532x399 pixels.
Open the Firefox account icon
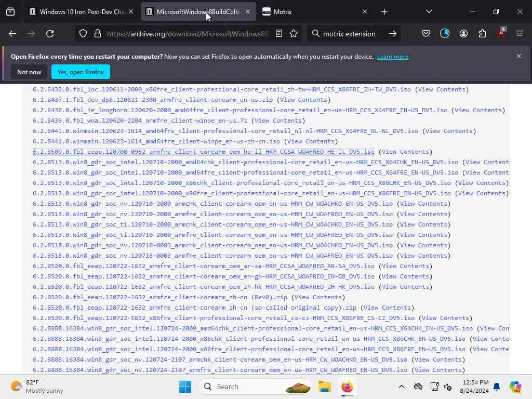463,33
